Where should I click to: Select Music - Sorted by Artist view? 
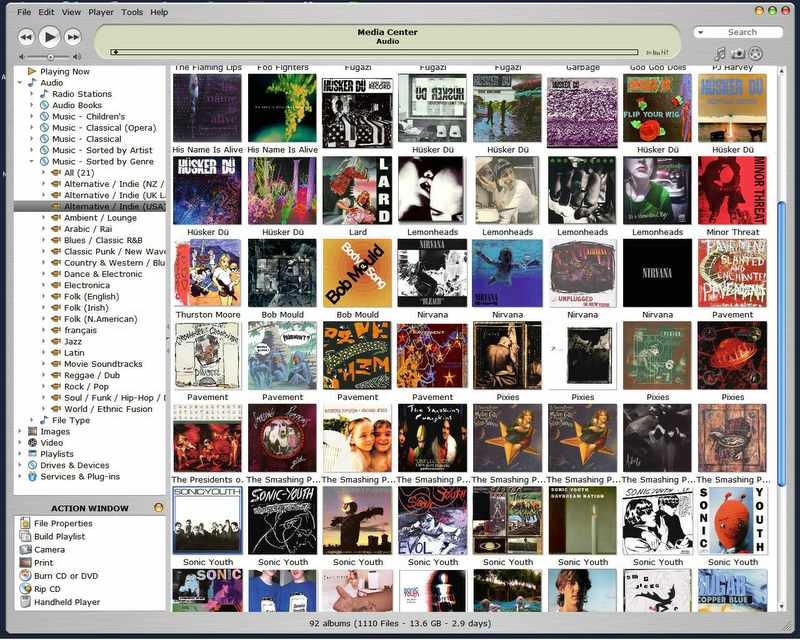click(x=102, y=150)
